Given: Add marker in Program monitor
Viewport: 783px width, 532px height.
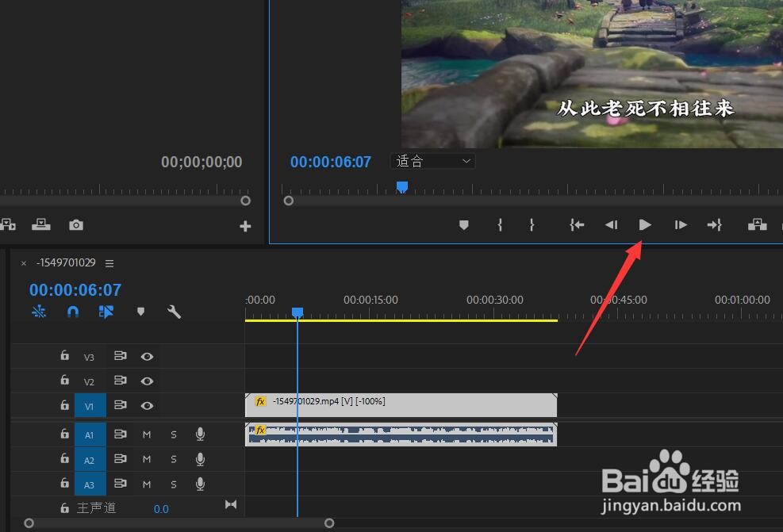Looking at the screenshot, I should coord(464,225).
